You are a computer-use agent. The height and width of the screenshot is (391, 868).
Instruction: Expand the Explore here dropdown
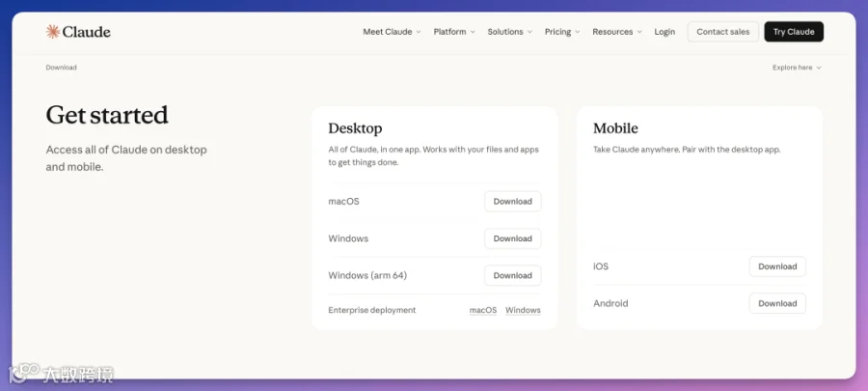797,68
